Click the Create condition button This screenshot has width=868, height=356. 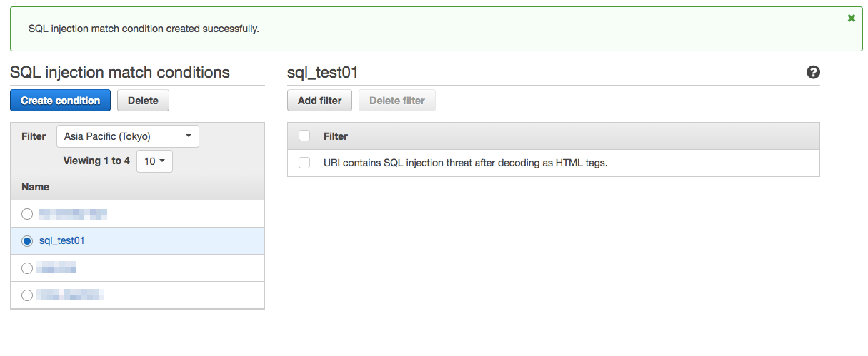pos(60,101)
